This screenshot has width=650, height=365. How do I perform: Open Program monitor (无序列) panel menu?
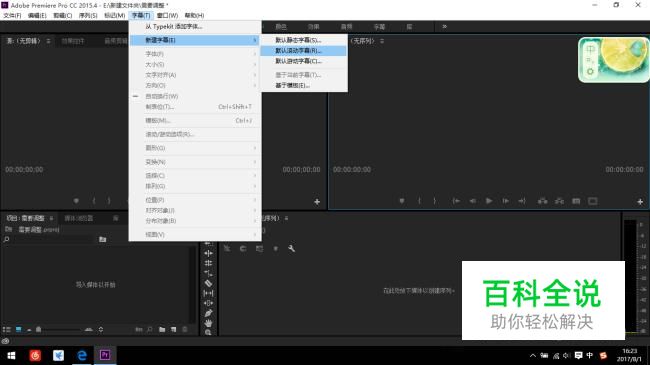pyautogui.click(x=382, y=41)
